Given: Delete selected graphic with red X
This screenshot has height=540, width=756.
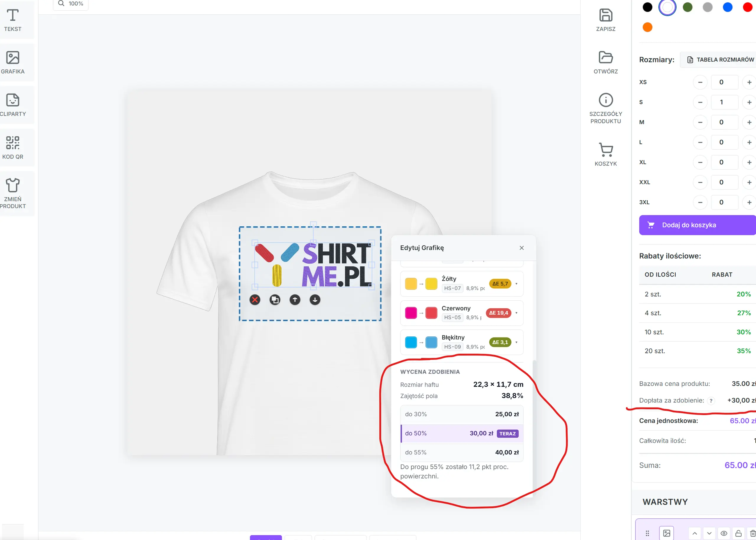Looking at the screenshot, I should pos(255,300).
